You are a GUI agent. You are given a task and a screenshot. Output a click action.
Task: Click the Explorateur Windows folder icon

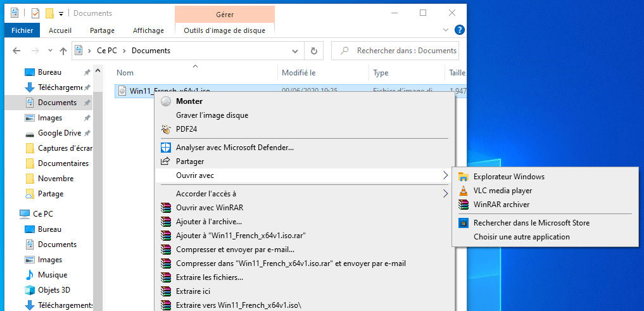pyautogui.click(x=464, y=177)
